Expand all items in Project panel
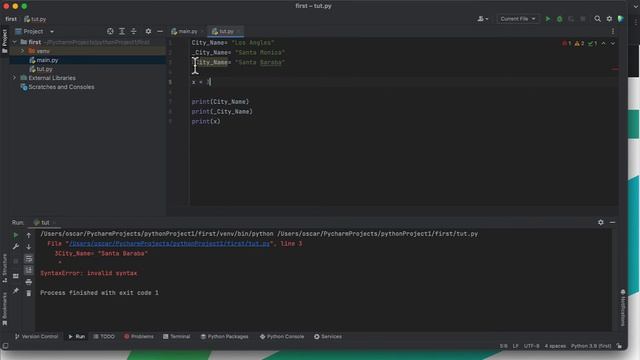The image size is (640, 360). point(122,31)
